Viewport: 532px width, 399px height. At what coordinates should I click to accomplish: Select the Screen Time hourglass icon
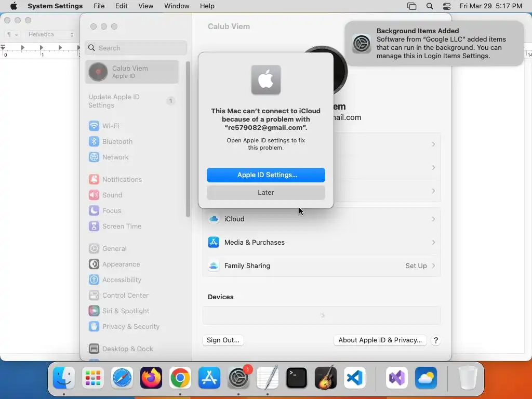point(94,227)
